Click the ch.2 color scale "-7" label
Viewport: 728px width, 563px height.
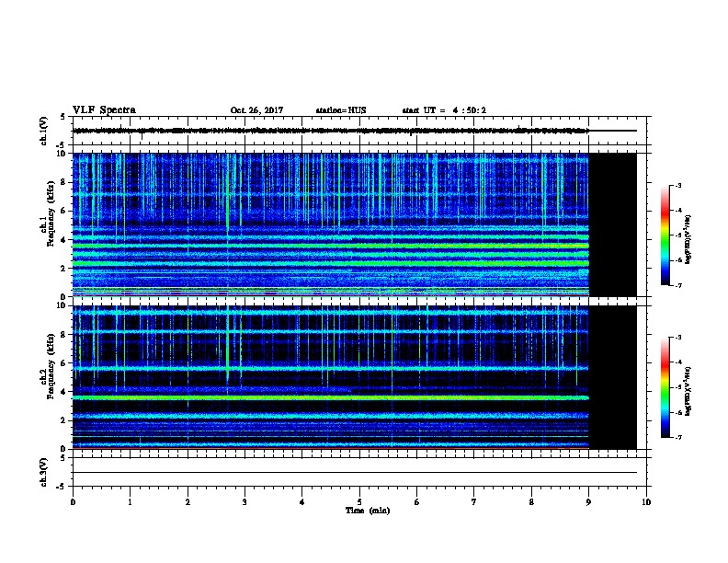pyautogui.click(x=677, y=437)
